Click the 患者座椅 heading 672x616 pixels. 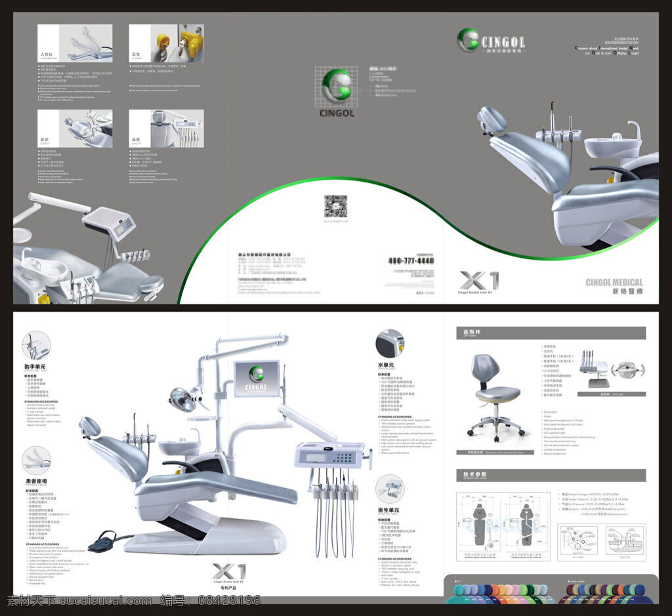pyautogui.click(x=37, y=481)
